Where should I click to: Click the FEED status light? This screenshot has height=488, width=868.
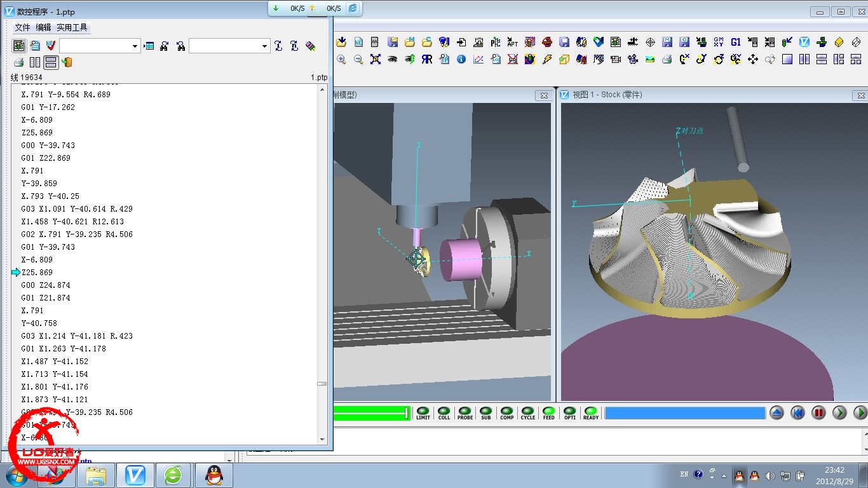click(549, 413)
